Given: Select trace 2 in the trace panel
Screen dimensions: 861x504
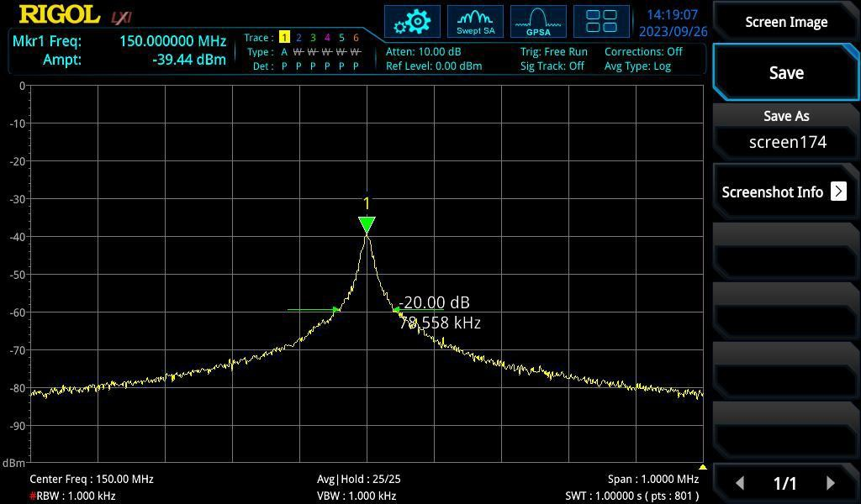Looking at the screenshot, I should pyautogui.click(x=298, y=38).
